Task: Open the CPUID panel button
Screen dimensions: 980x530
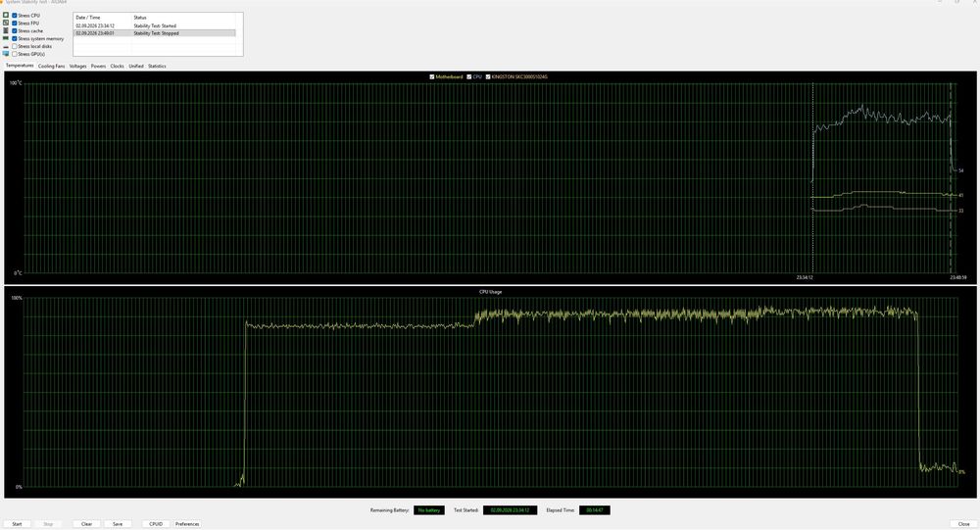Action: [x=156, y=524]
